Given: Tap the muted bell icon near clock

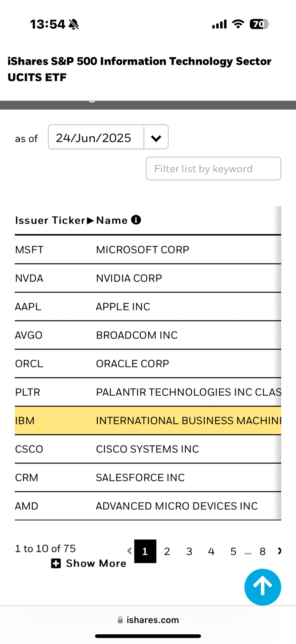Looking at the screenshot, I should coord(74,24).
